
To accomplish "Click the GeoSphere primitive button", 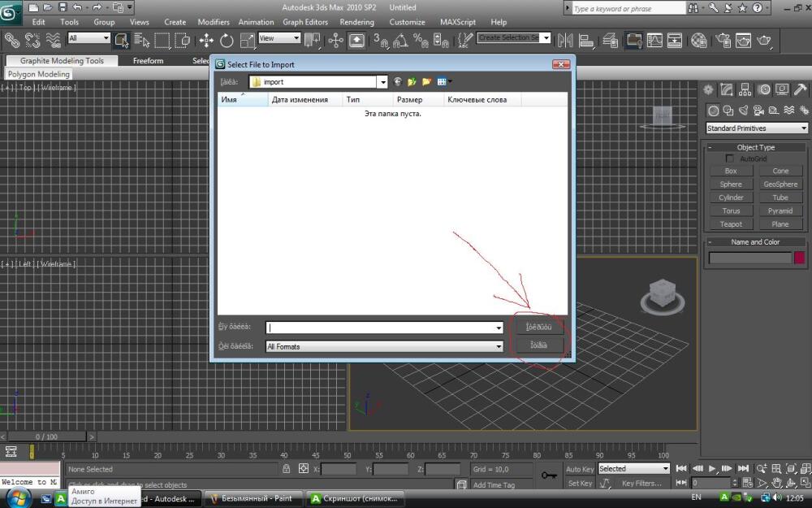I will click(780, 184).
